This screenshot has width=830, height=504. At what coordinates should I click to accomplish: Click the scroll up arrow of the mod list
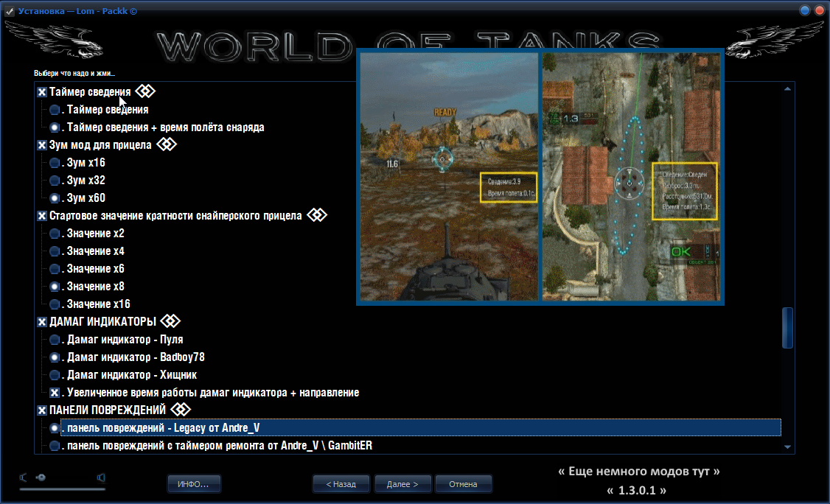pos(788,89)
